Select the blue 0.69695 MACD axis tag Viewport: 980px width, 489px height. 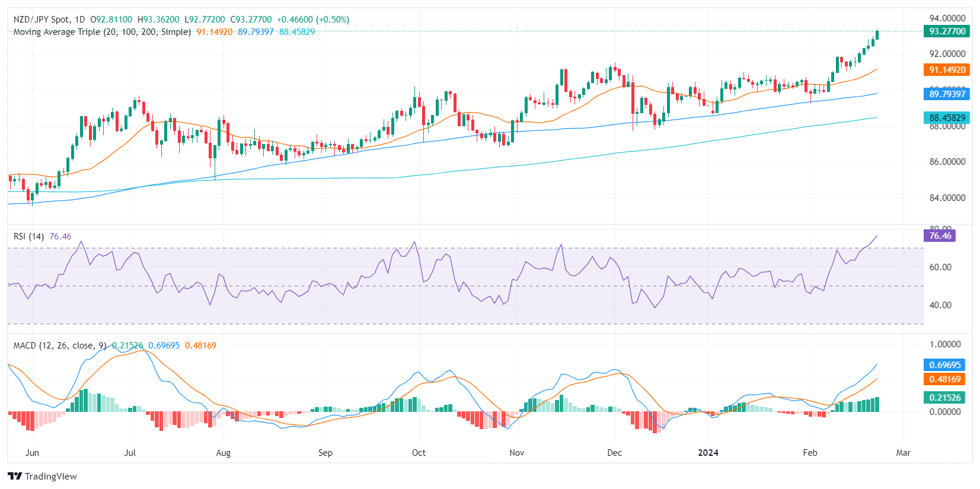tap(944, 365)
